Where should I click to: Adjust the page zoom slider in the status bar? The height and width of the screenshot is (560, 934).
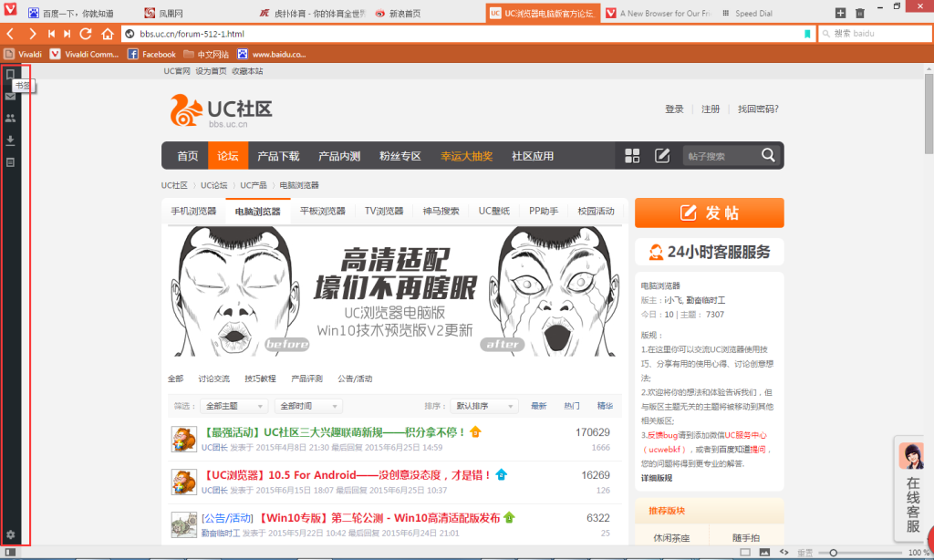pyautogui.click(x=833, y=553)
